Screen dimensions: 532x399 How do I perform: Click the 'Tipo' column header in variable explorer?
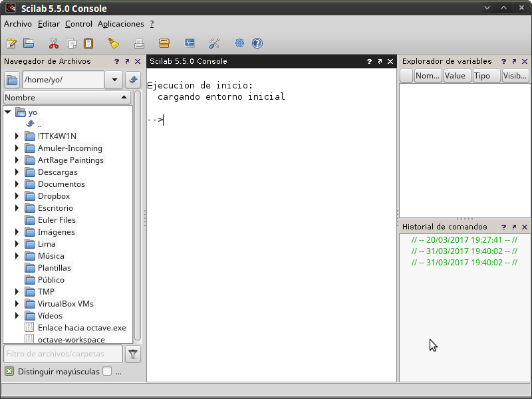click(x=485, y=76)
